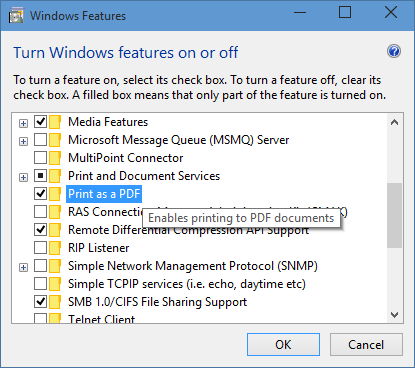Click the folder icon beside Simple TCPIP services

[x=55, y=284]
